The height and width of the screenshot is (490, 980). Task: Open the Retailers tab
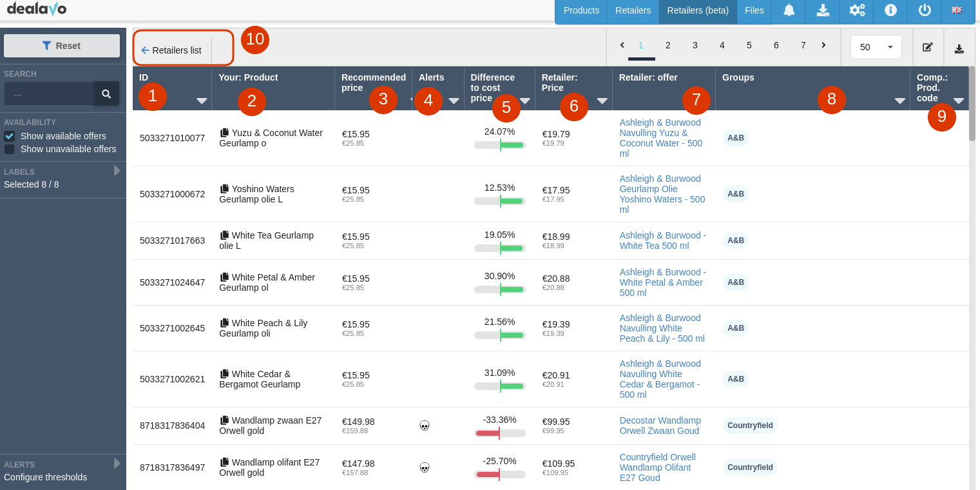click(x=633, y=10)
